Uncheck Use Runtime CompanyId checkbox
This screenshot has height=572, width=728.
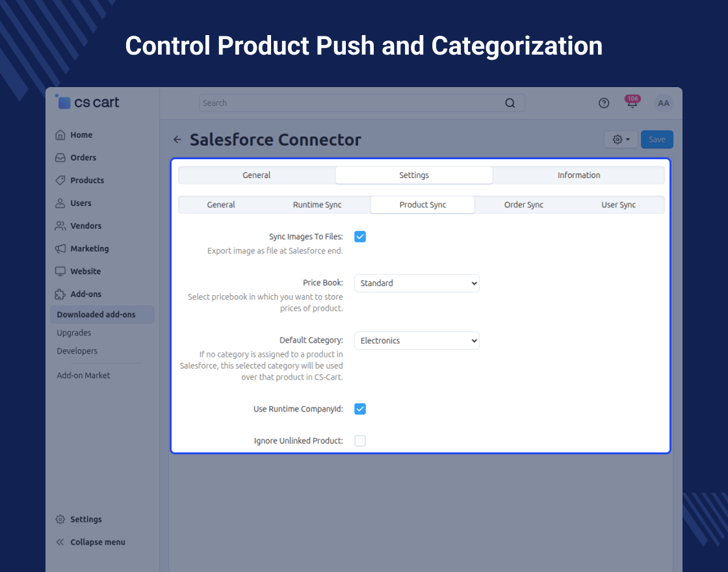click(360, 409)
